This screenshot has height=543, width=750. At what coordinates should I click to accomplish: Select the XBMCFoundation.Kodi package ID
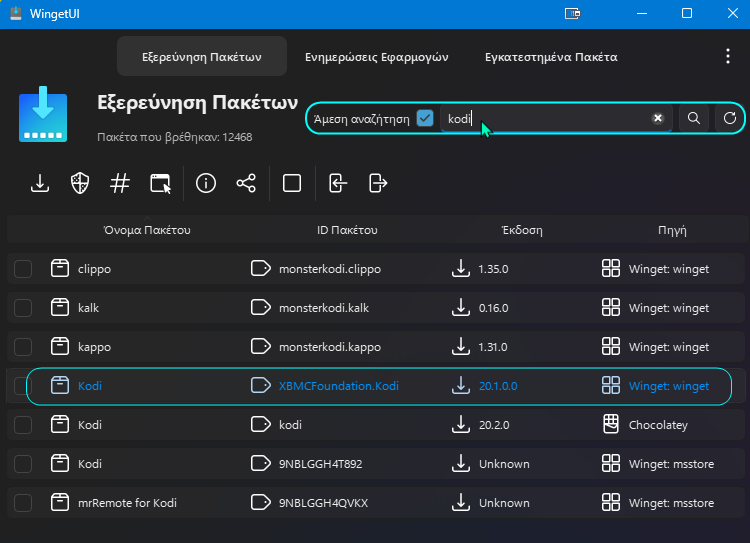pyautogui.click(x=339, y=386)
